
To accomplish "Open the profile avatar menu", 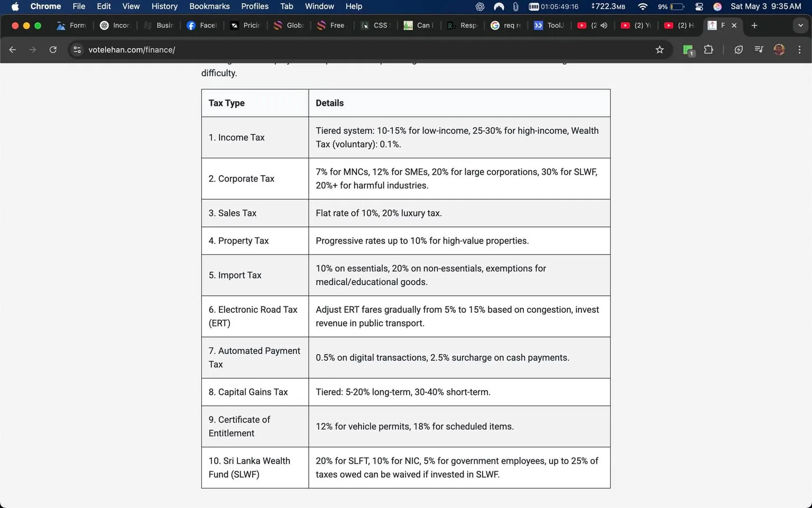I will tap(779, 49).
